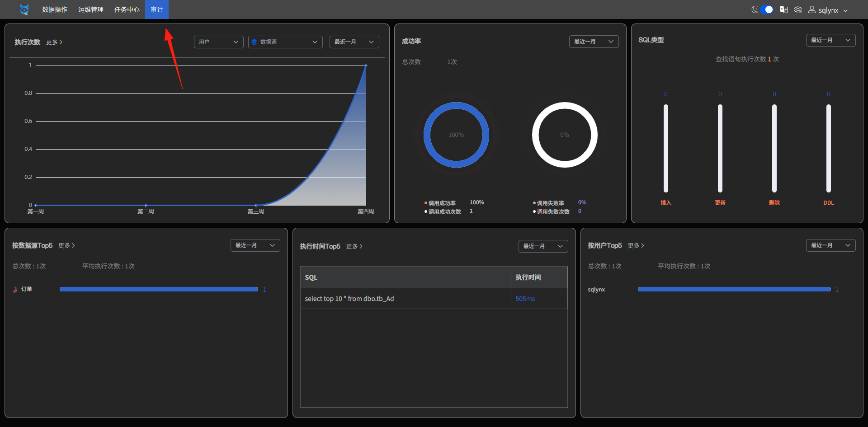Select the 运维管理 menu item
Image resolution: width=868 pixels, height=427 pixels.
(91, 9)
